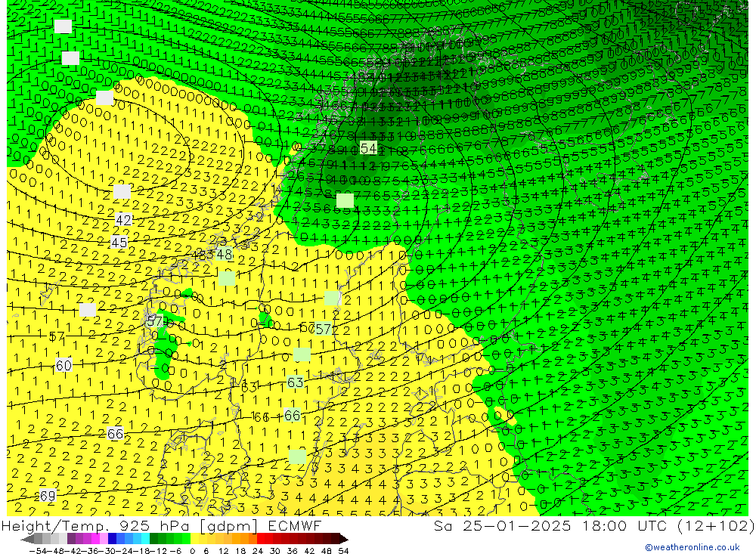
Task: Click the 12 value on the legend scale
Action: (224, 551)
